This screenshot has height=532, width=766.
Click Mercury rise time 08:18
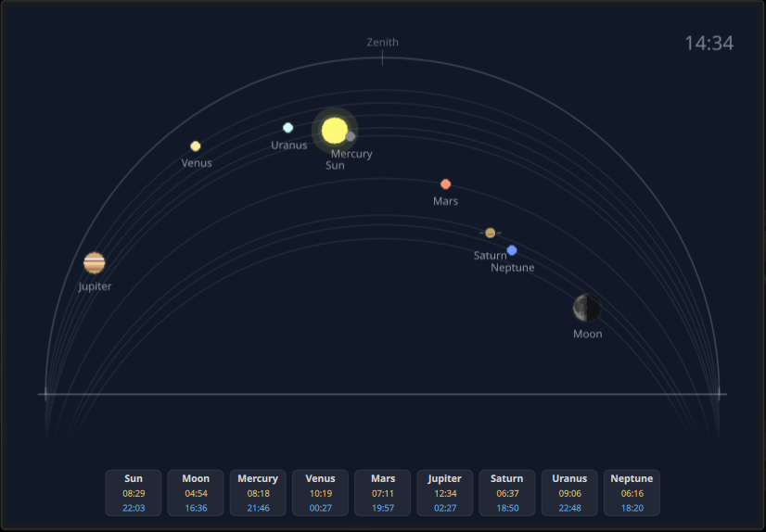click(x=258, y=493)
